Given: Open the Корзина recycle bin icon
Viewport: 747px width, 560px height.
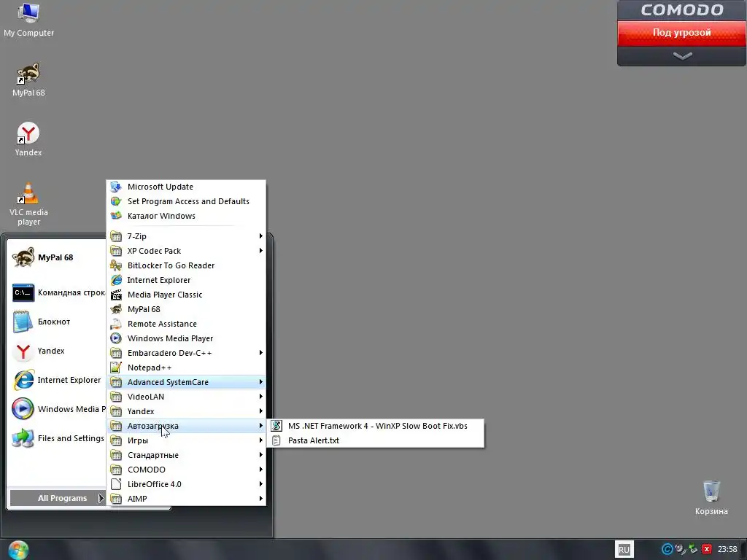Looking at the screenshot, I should coord(711,497).
